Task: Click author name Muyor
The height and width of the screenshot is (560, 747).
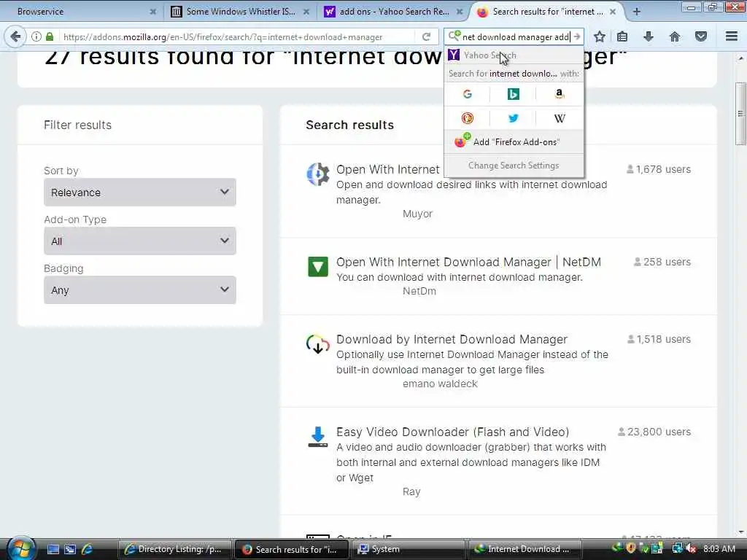Action: [417, 214]
